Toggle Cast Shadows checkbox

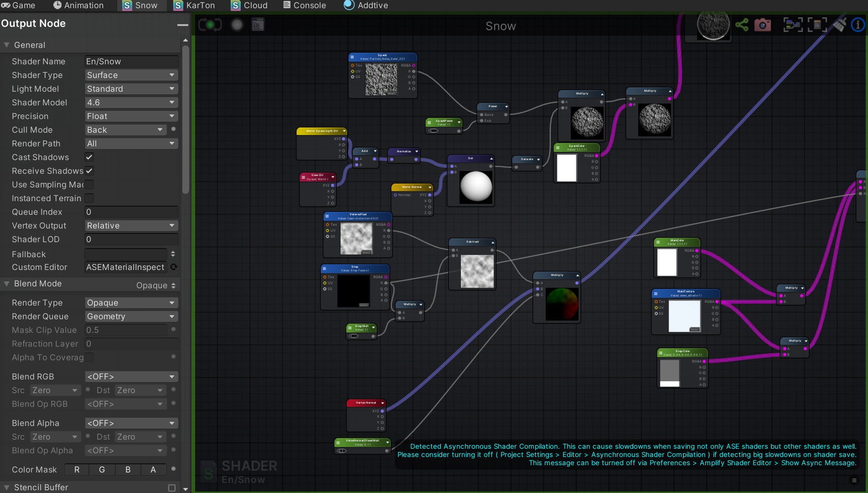pyautogui.click(x=89, y=157)
